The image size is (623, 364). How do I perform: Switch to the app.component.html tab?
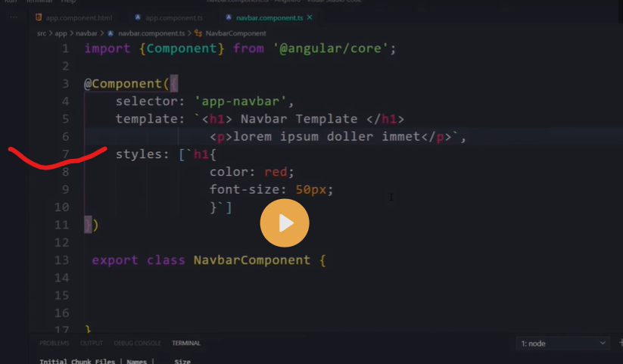coord(79,17)
